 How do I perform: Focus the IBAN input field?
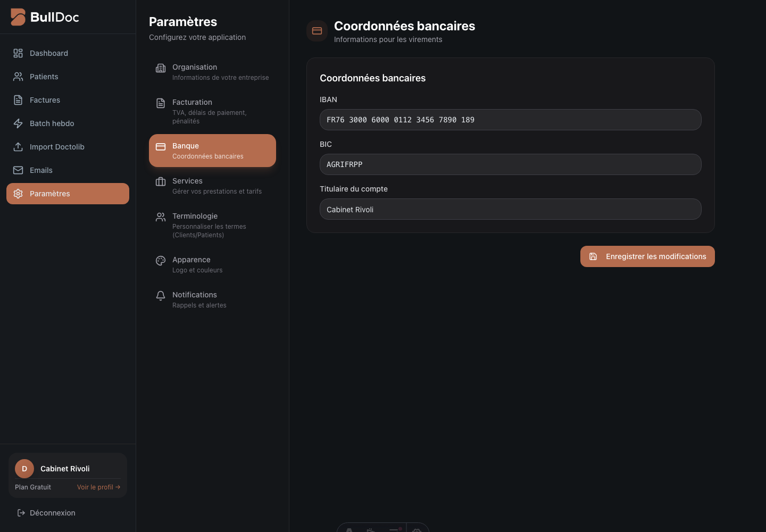click(510, 120)
